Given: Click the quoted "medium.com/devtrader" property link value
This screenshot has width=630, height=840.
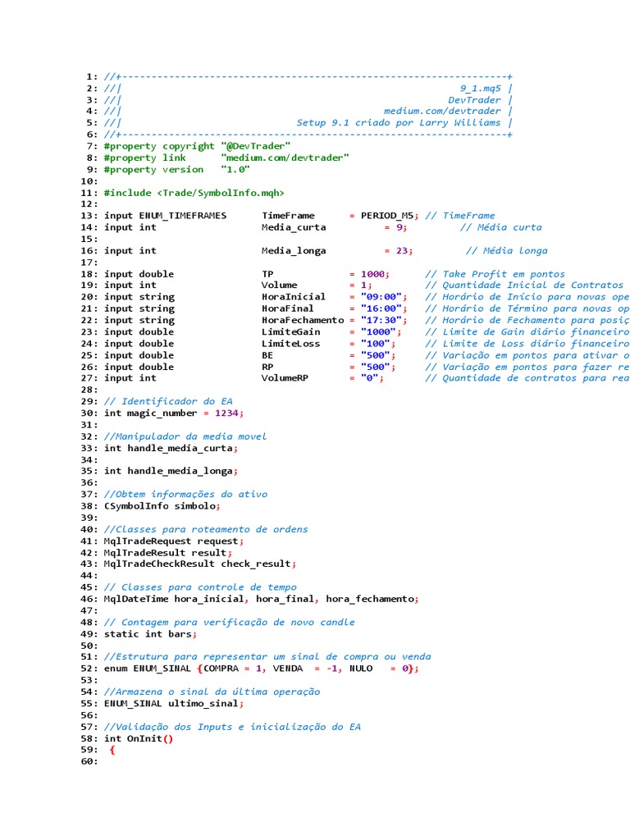Looking at the screenshot, I should tap(285, 157).
